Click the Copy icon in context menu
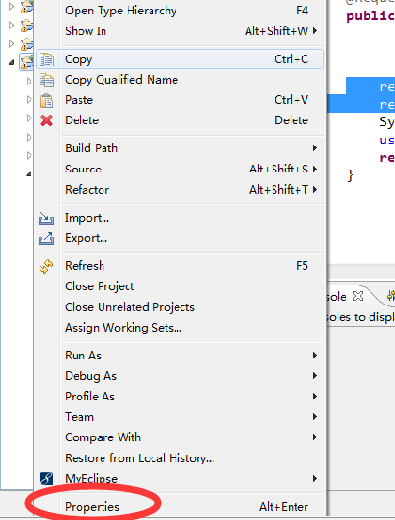Screen dimensions: 395x520 47,60
